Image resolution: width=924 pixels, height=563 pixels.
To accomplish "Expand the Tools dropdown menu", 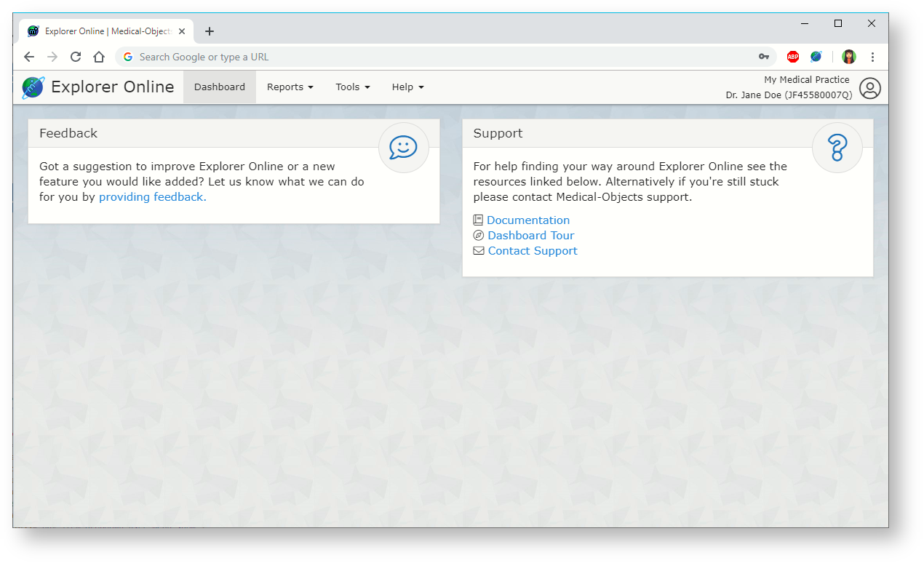I will click(x=352, y=87).
